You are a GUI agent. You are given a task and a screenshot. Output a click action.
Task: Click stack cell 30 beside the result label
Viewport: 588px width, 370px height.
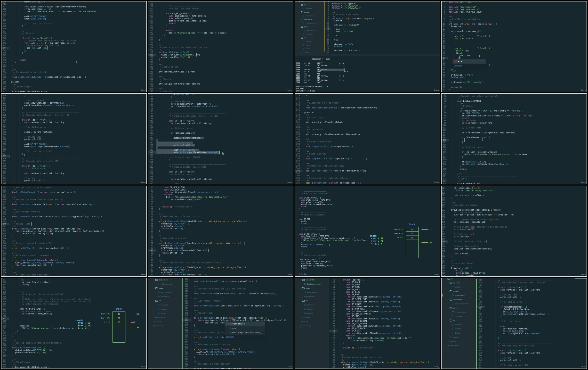point(119,322)
